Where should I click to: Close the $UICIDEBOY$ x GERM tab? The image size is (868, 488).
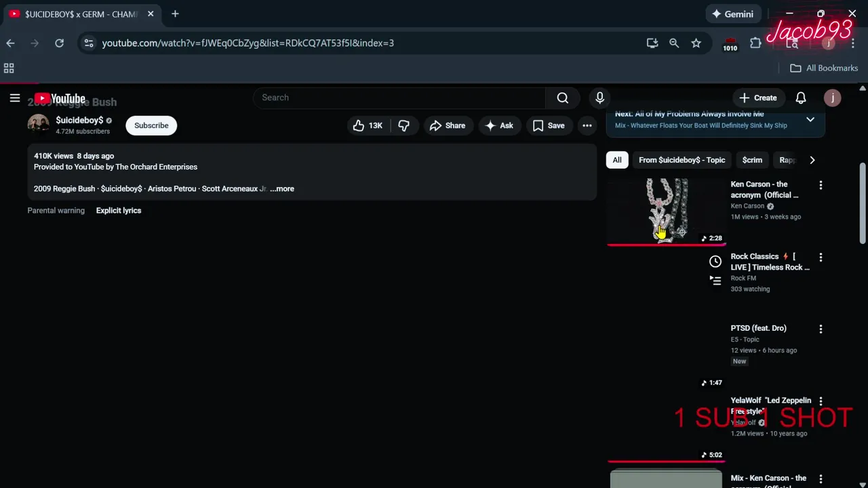tap(151, 14)
